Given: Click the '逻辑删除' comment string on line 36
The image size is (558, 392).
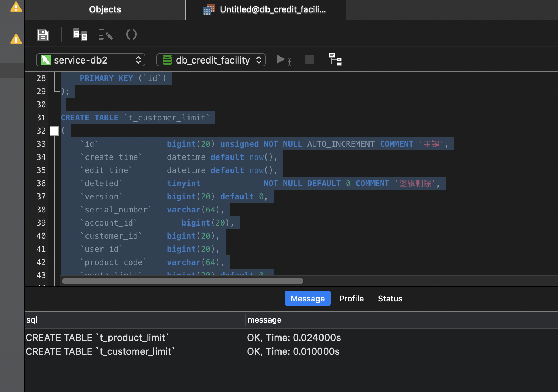Looking at the screenshot, I should [415, 183].
